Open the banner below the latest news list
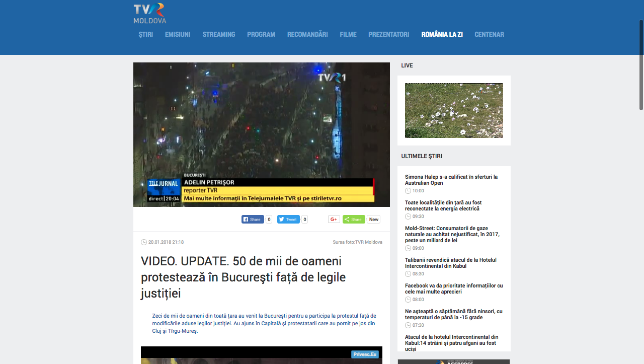 pyautogui.click(x=454, y=361)
